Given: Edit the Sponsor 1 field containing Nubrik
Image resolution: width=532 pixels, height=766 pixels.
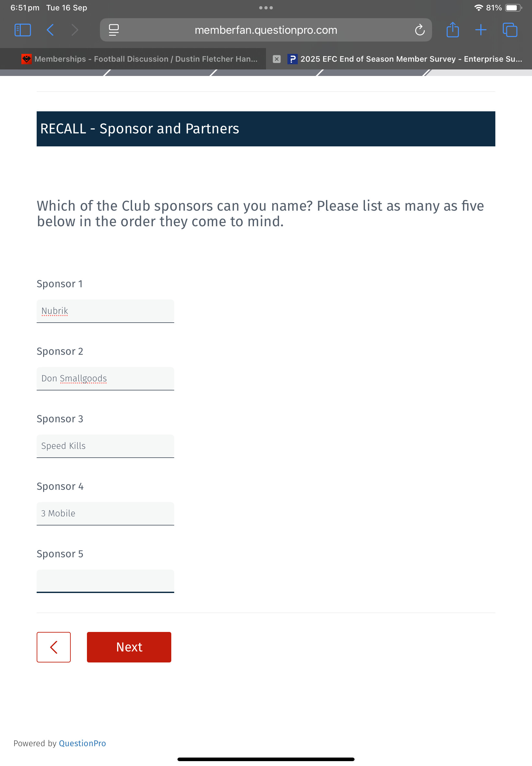Looking at the screenshot, I should pos(105,311).
